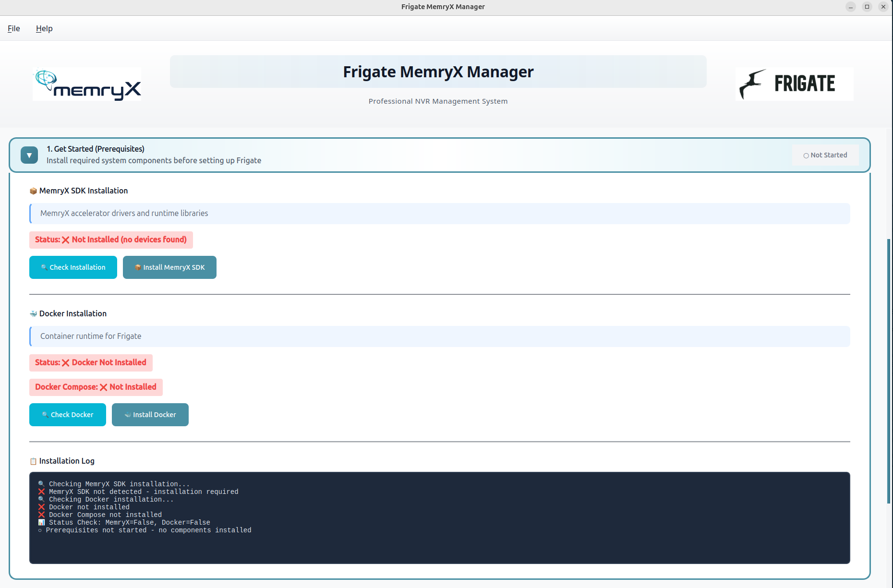This screenshot has width=893, height=588.
Task: Click the whale icon beside Docker Installation
Action: 33,314
